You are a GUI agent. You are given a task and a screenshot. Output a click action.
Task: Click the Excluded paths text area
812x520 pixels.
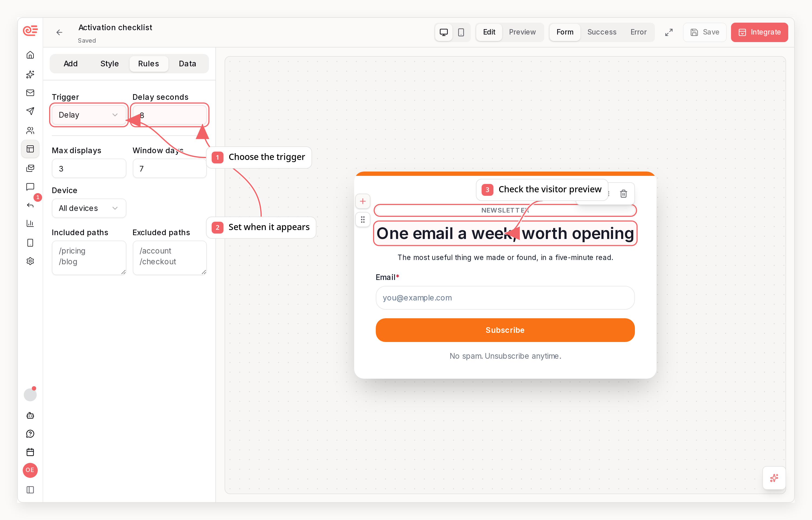tap(170, 258)
